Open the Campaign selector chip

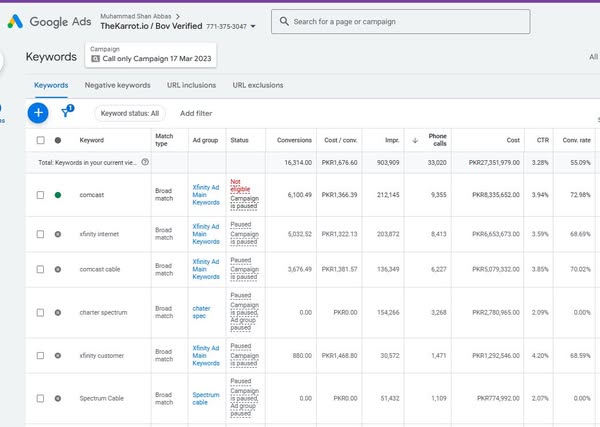click(x=150, y=55)
